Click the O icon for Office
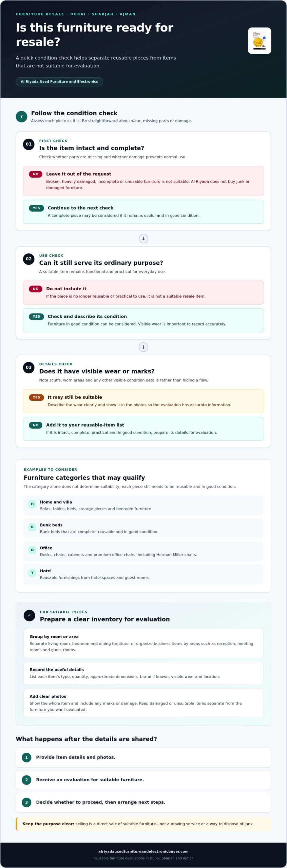287x868 pixels. [32, 550]
